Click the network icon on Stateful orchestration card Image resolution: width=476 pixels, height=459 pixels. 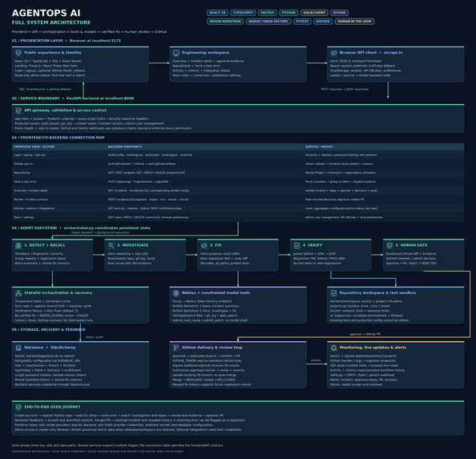coord(18,293)
